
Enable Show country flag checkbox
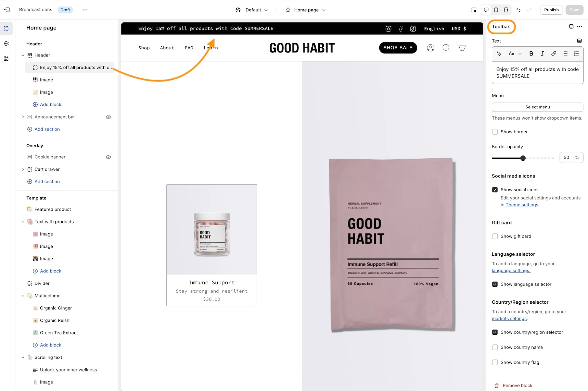tap(495, 363)
